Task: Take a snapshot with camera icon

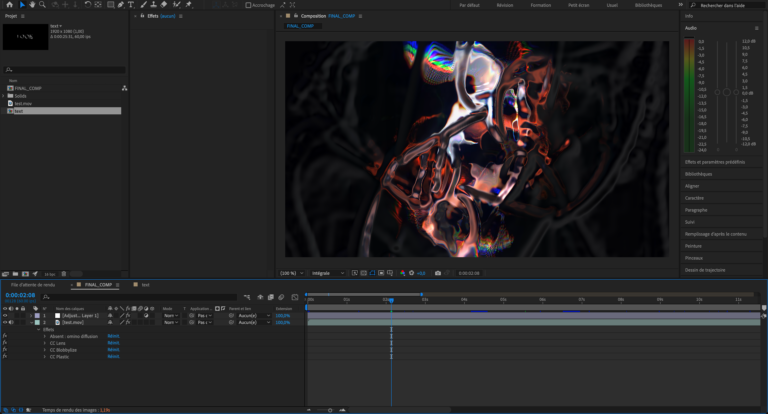Action: click(x=437, y=272)
